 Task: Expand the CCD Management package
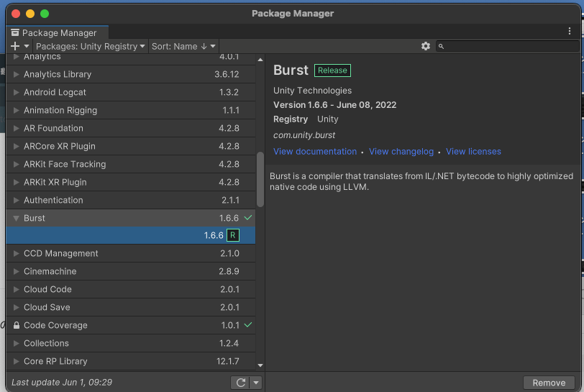tap(16, 253)
